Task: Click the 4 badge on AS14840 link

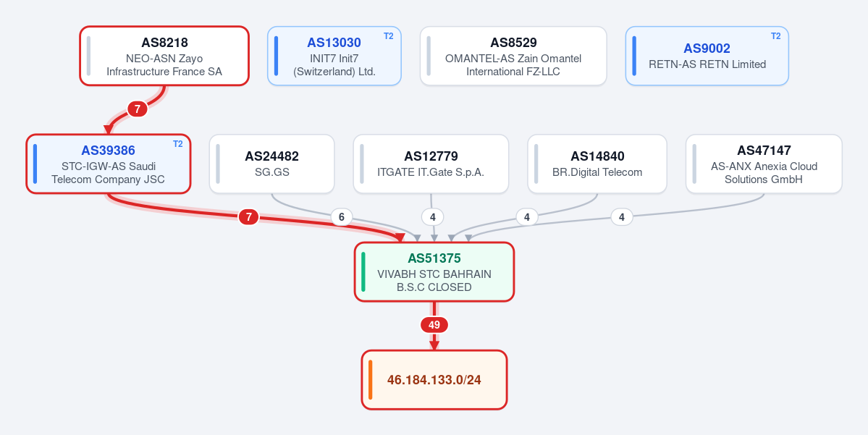Action: coord(527,217)
